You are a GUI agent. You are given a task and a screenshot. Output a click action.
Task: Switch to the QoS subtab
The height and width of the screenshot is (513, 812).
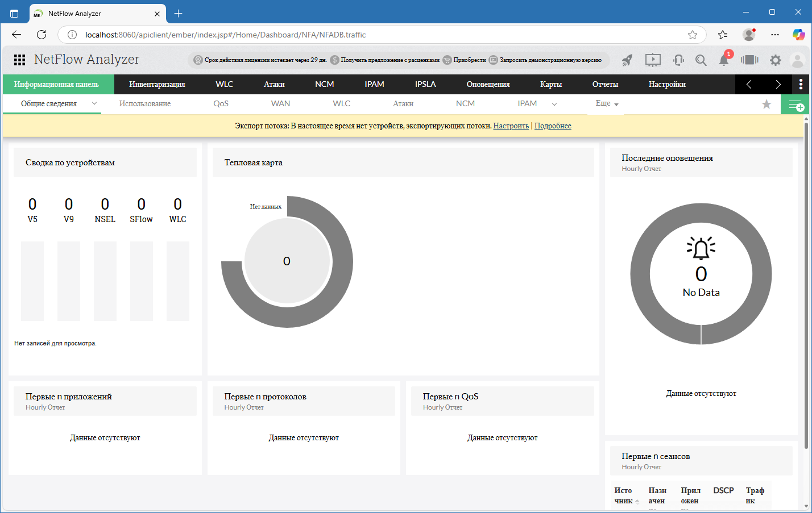[221, 103]
